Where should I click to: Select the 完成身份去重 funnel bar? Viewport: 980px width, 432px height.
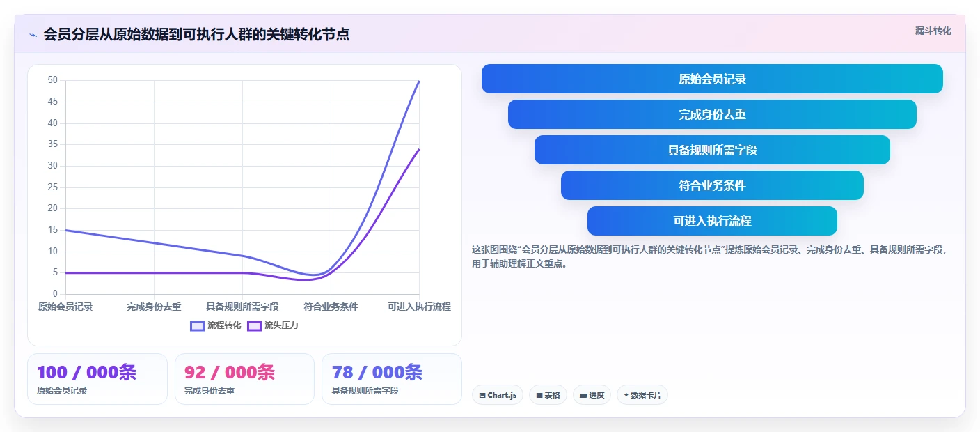712,114
